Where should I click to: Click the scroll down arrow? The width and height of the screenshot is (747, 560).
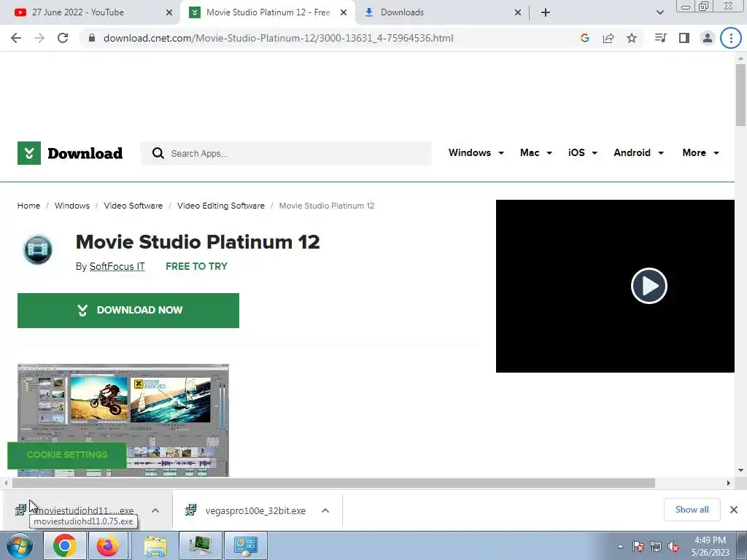(x=741, y=470)
